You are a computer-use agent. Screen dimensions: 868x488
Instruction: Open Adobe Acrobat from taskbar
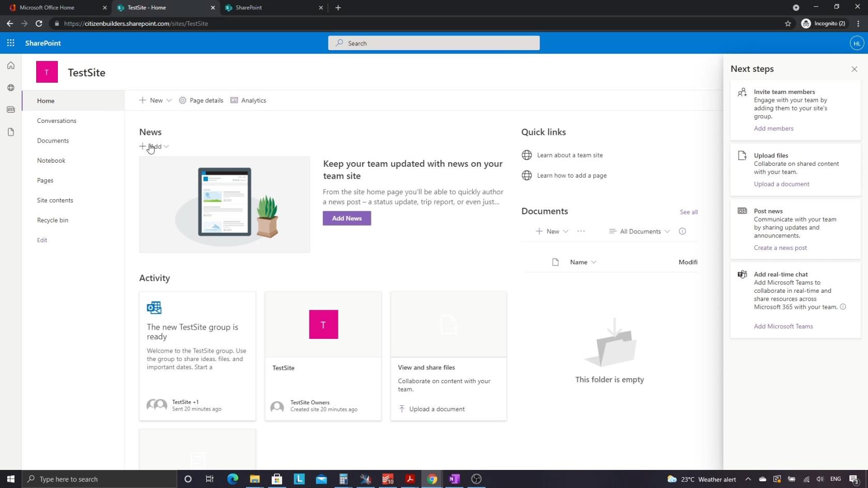[410, 479]
